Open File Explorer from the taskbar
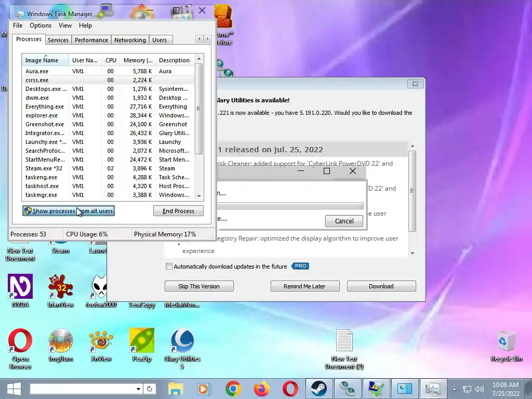532x399 pixels. [x=175, y=389]
